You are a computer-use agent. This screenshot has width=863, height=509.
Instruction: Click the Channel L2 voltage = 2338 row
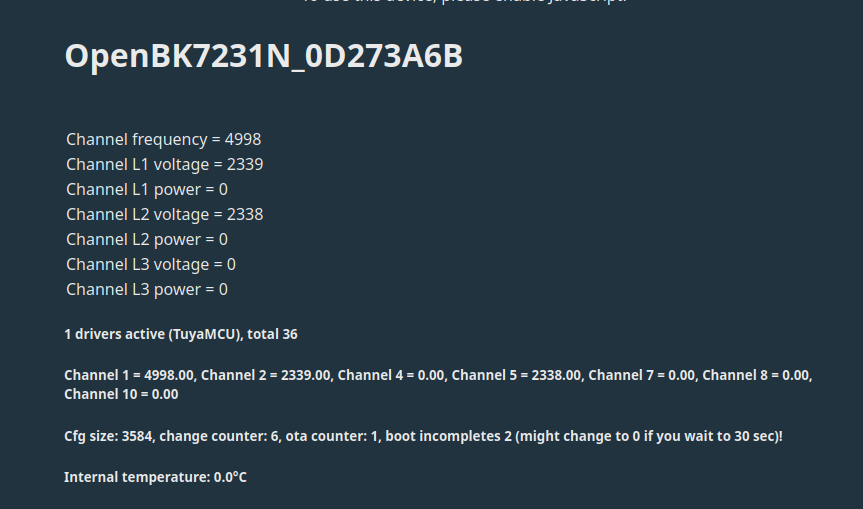tap(165, 214)
